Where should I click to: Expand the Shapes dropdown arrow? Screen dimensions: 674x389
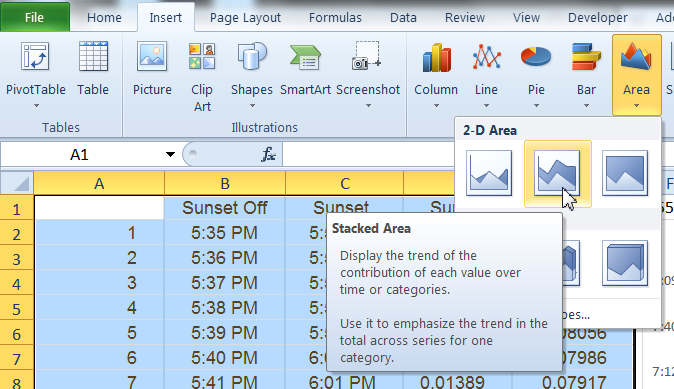(252, 105)
